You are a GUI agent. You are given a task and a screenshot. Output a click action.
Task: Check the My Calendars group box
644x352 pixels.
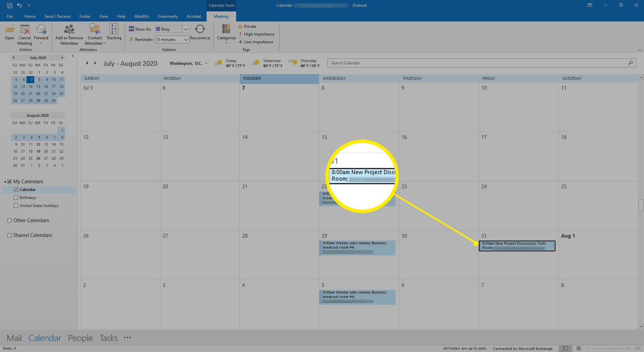9,182
